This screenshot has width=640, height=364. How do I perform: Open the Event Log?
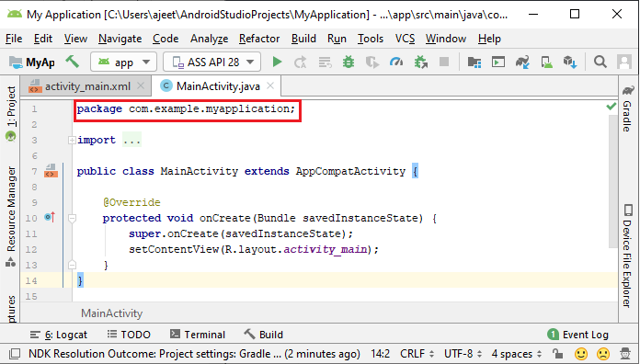click(x=578, y=335)
